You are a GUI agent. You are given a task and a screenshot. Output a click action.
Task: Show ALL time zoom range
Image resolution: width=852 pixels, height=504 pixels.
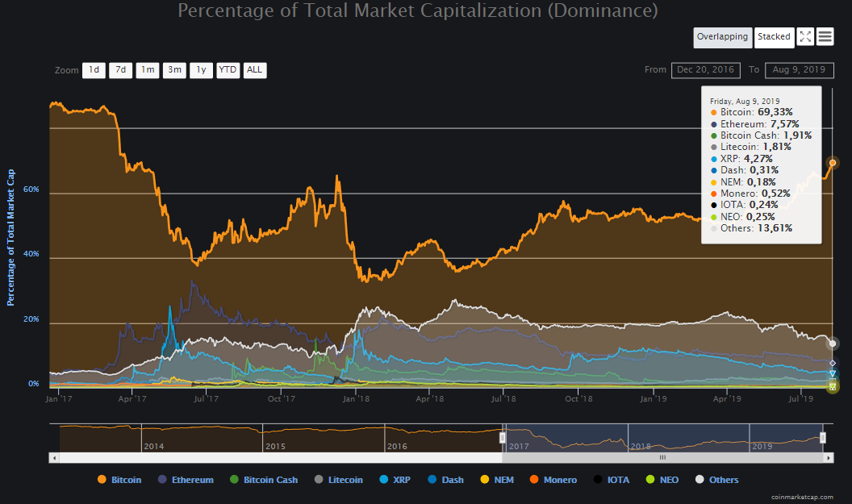(254, 70)
